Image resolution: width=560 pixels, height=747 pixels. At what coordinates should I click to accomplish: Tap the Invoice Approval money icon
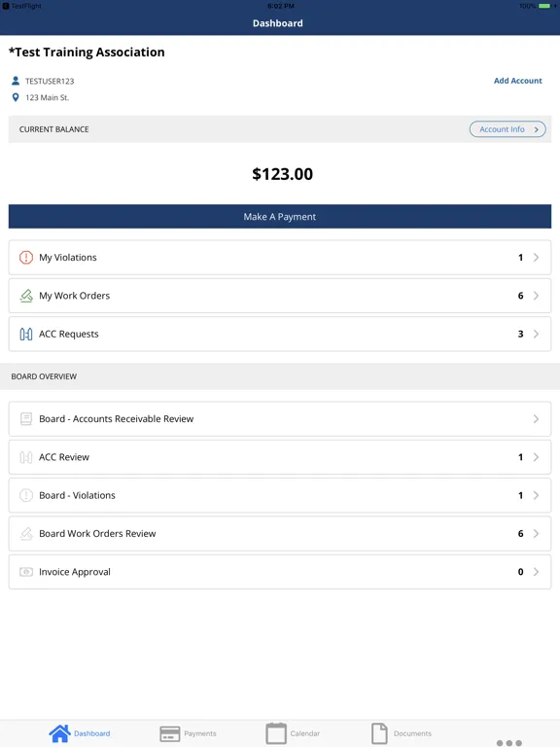(26, 572)
